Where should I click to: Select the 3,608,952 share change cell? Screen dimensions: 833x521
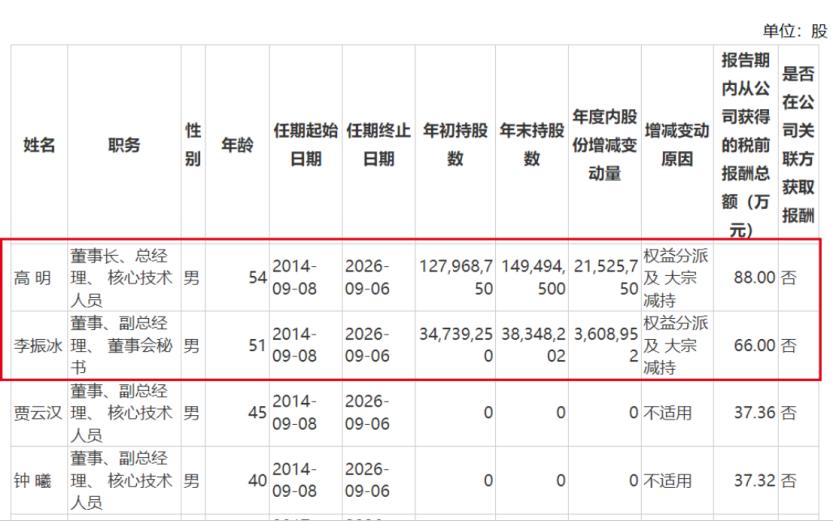tap(604, 346)
